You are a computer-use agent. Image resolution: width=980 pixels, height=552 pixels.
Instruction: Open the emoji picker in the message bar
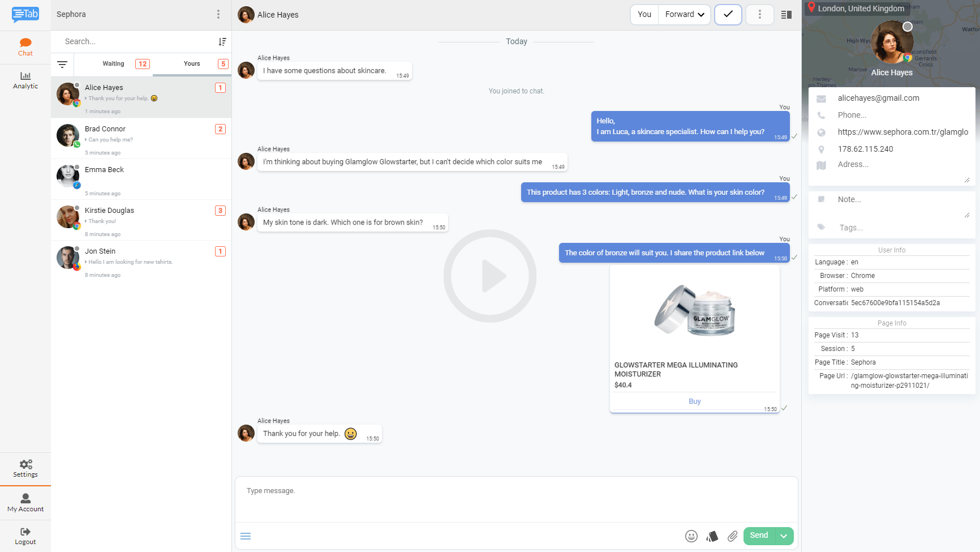pos(691,536)
